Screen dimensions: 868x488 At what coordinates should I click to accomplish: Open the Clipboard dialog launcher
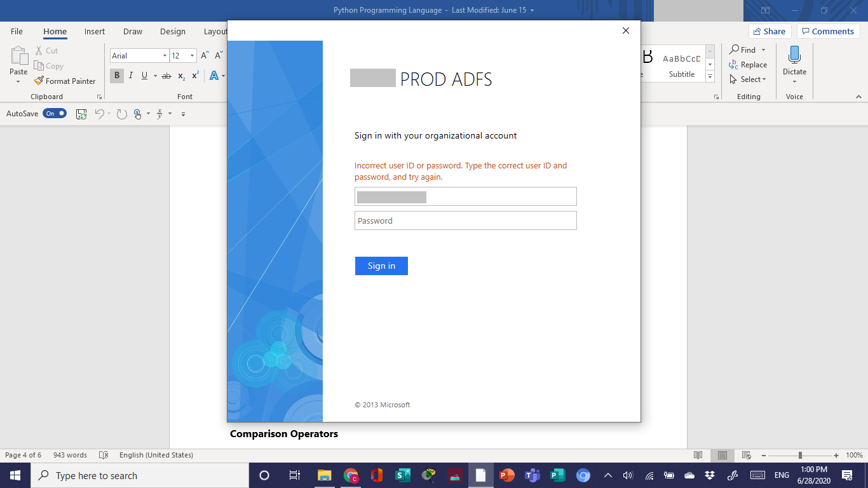99,97
